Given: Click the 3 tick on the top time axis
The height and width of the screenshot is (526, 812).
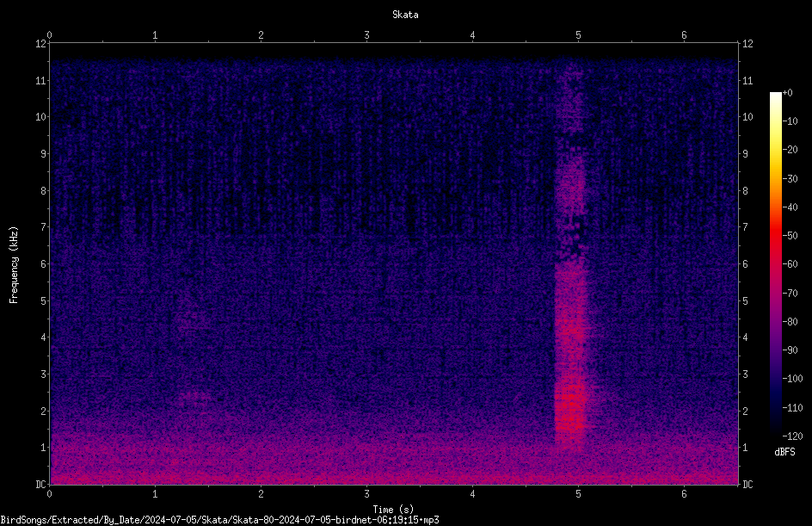Looking at the screenshot, I should pos(366,35).
